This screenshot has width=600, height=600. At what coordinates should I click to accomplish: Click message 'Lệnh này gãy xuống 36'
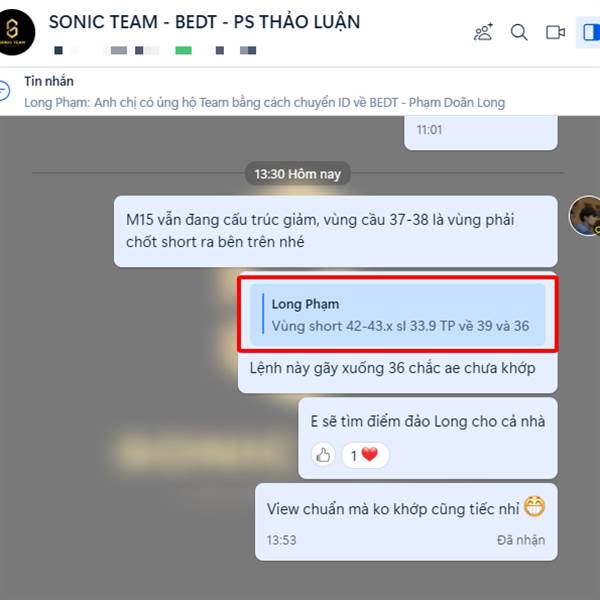pyautogui.click(x=392, y=368)
